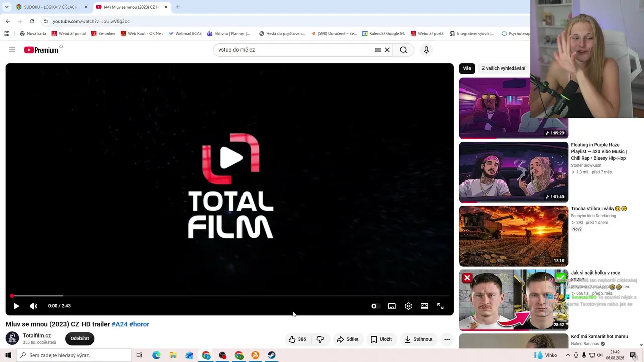Screen dimensions: 644x362
Task: Open the Windows Start menu
Action: click(8, 355)
